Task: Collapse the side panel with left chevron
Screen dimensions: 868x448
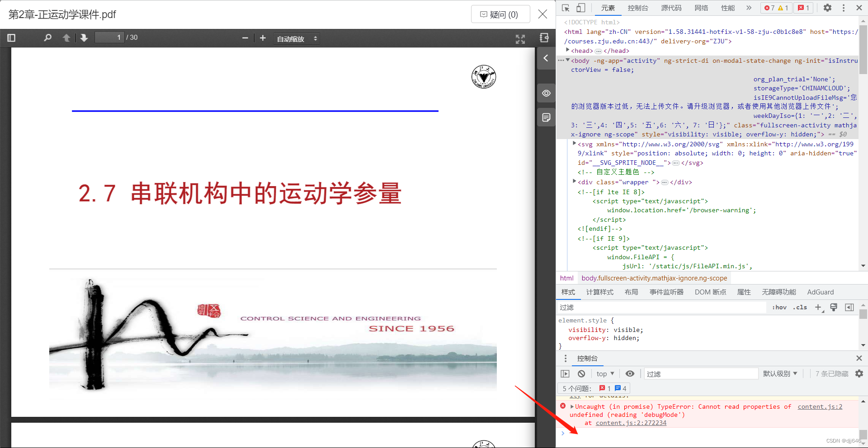Action: [546, 58]
